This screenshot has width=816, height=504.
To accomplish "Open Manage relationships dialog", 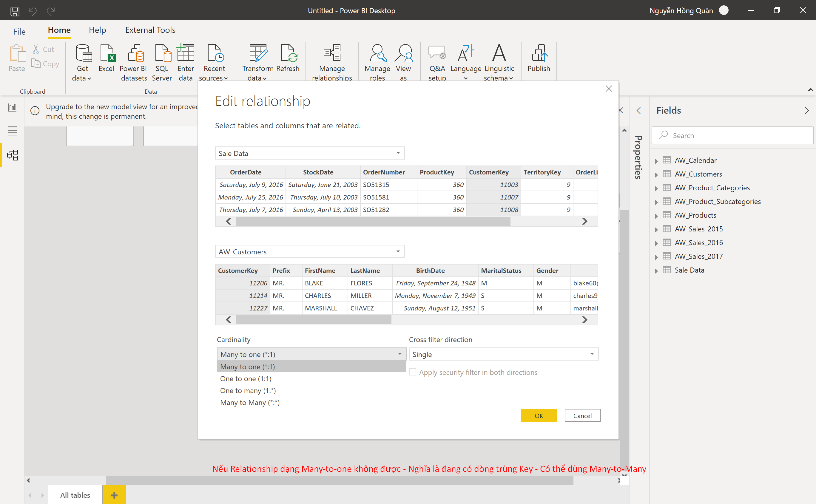I will 332,63.
